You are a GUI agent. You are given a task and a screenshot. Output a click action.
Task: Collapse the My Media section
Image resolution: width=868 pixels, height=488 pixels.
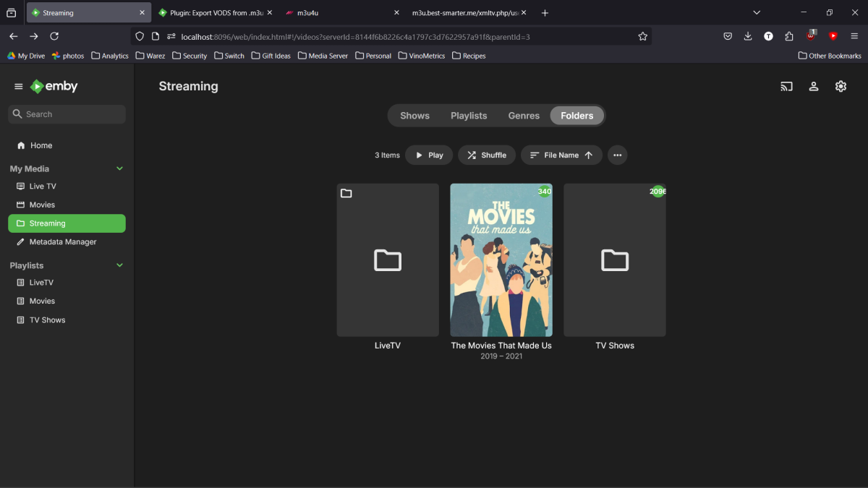tap(120, 168)
